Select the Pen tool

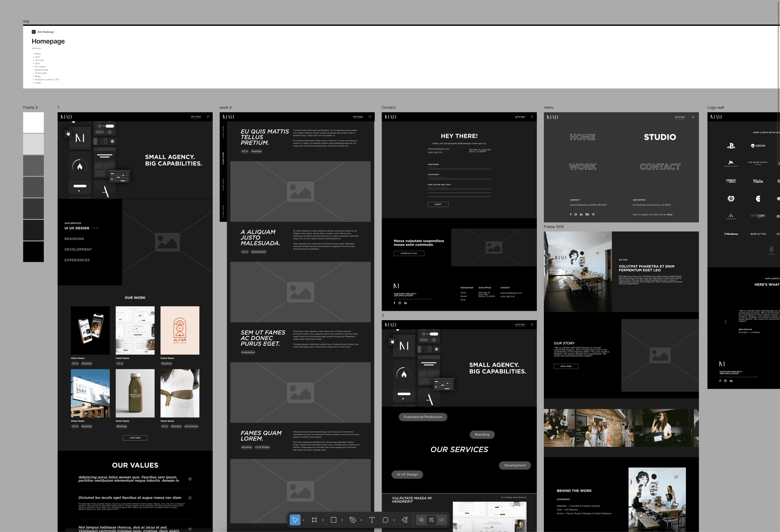352,520
